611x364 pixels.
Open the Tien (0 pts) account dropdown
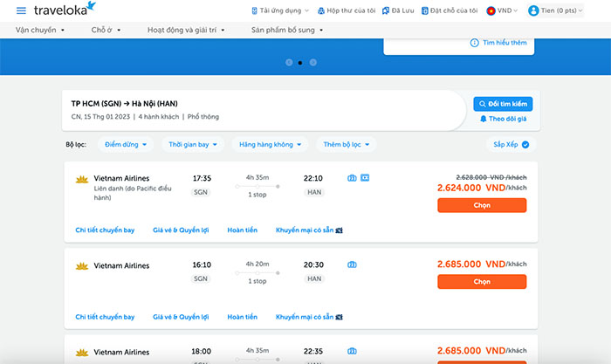(x=555, y=11)
